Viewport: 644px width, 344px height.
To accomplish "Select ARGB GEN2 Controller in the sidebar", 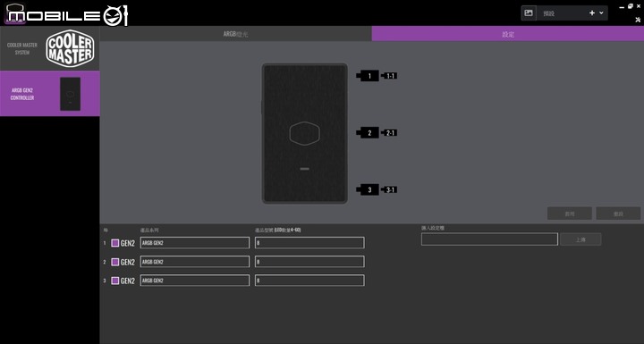I will (50, 94).
